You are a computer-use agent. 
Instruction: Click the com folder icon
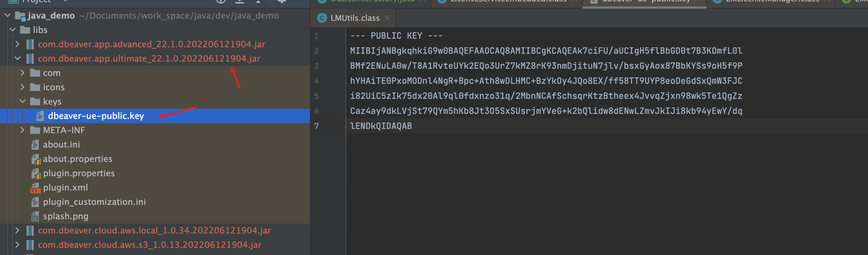coord(35,73)
